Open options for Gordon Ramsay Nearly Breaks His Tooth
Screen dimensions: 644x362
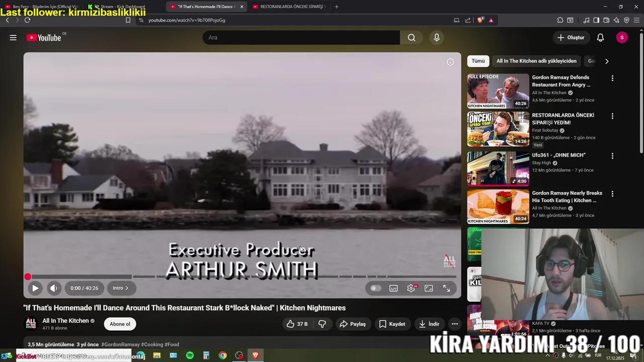tap(612, 194)
